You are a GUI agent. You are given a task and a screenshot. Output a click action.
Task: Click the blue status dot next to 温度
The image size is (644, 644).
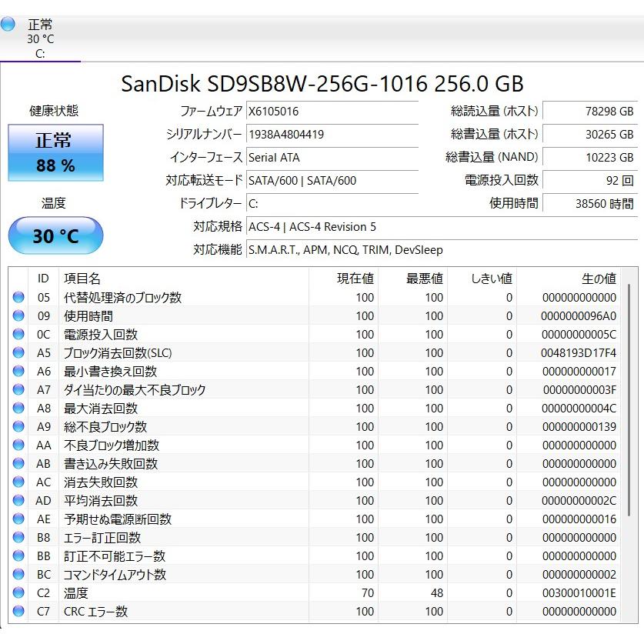point(17,593)
